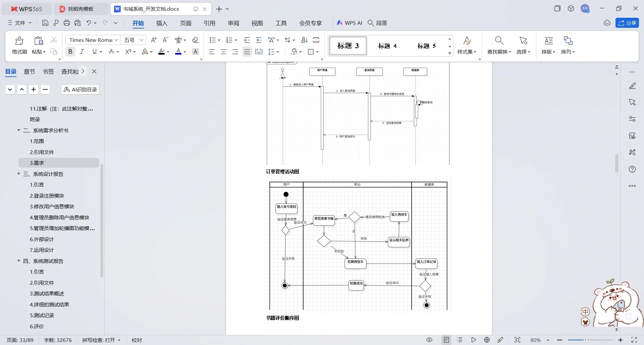Click AI识别目录 to recognize outline
Image resolution: width=644 pixels, height=345 pixels.
point(80,89)
